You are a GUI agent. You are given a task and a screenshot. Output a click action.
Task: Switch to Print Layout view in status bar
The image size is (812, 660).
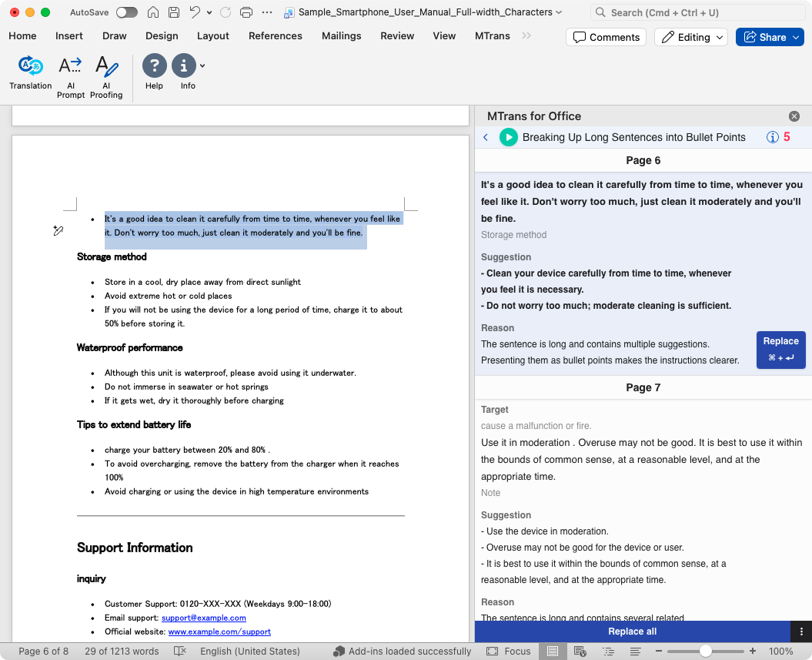tap(552, 651)
